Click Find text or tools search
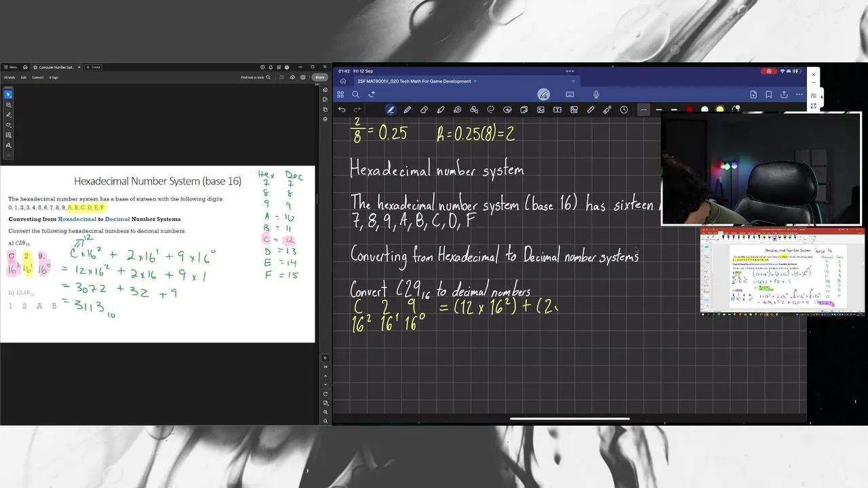The width and height of the screenshot is (868, 488). point(256,77)
